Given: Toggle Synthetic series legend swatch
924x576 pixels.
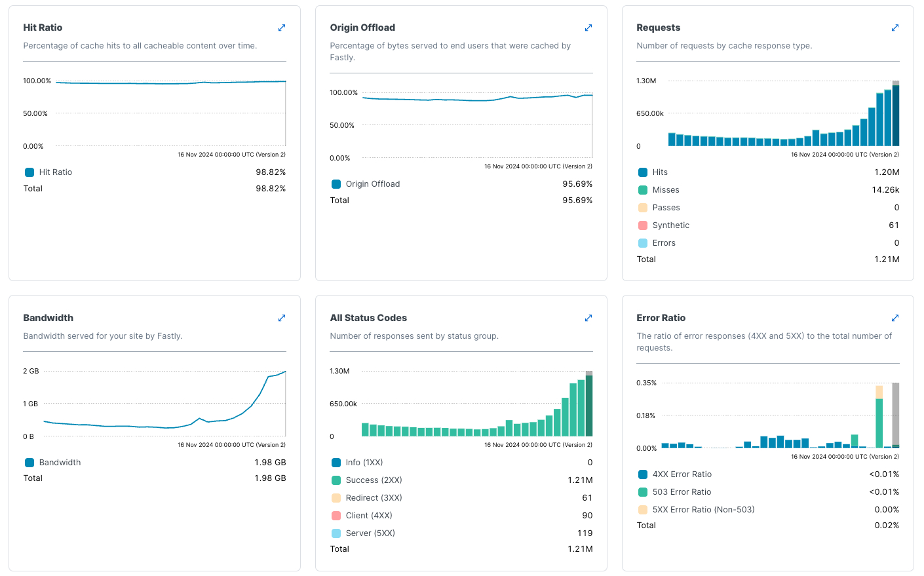Looking at the screenshot, I should (643, 225).
